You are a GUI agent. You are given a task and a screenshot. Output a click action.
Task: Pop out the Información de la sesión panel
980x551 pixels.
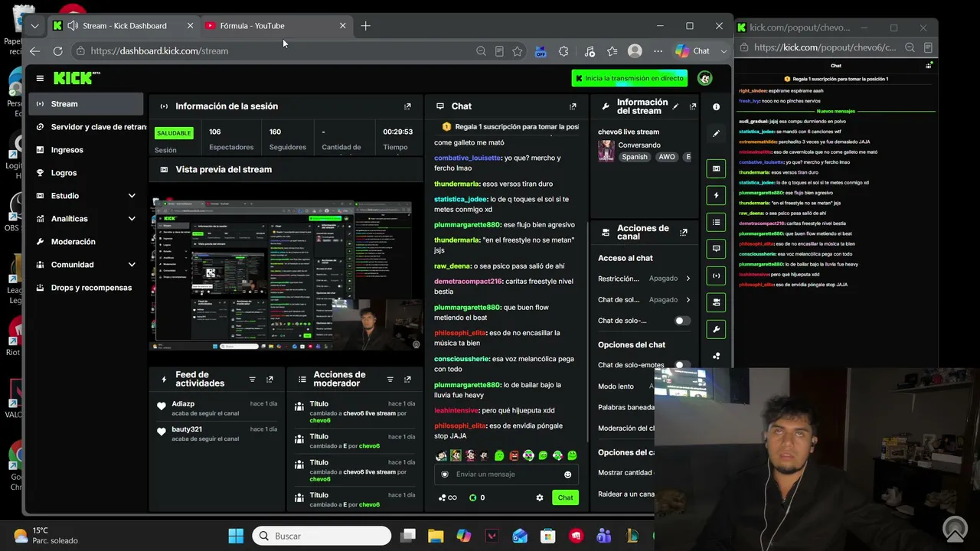point(407,106)
